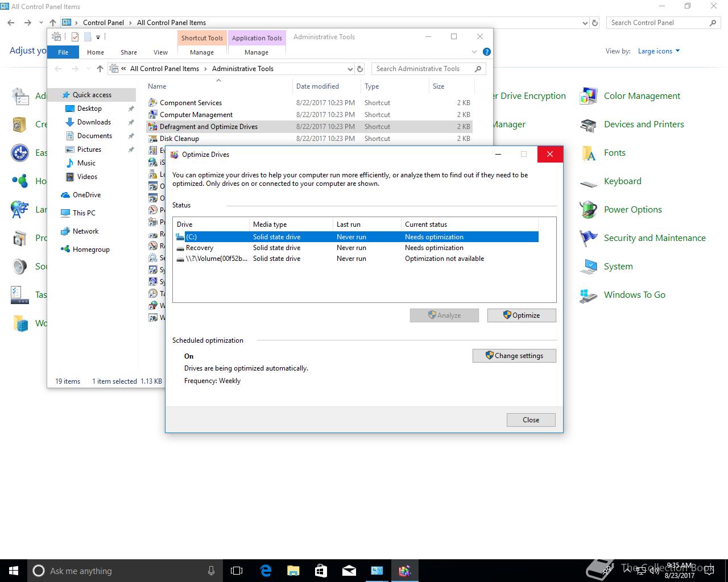
Task: Click the Change settings button
Action: pos(514,356)
